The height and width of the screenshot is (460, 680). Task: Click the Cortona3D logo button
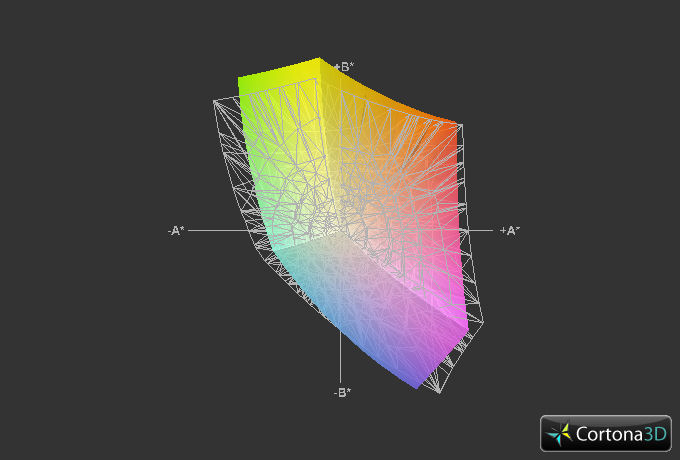605,433
